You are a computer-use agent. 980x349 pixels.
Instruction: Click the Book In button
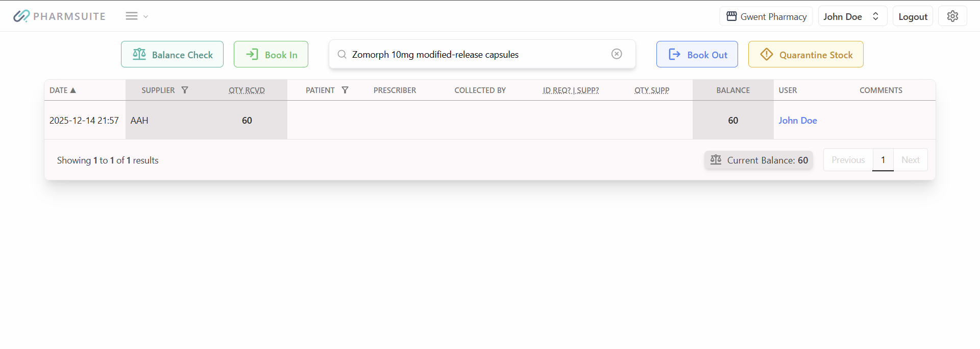point(271,55)
